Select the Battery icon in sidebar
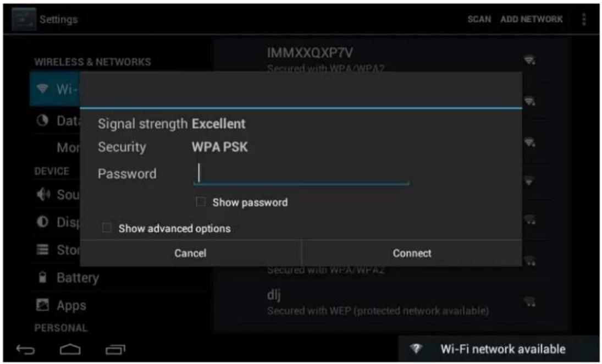This screenshot has height=364, width=602. 42,277
